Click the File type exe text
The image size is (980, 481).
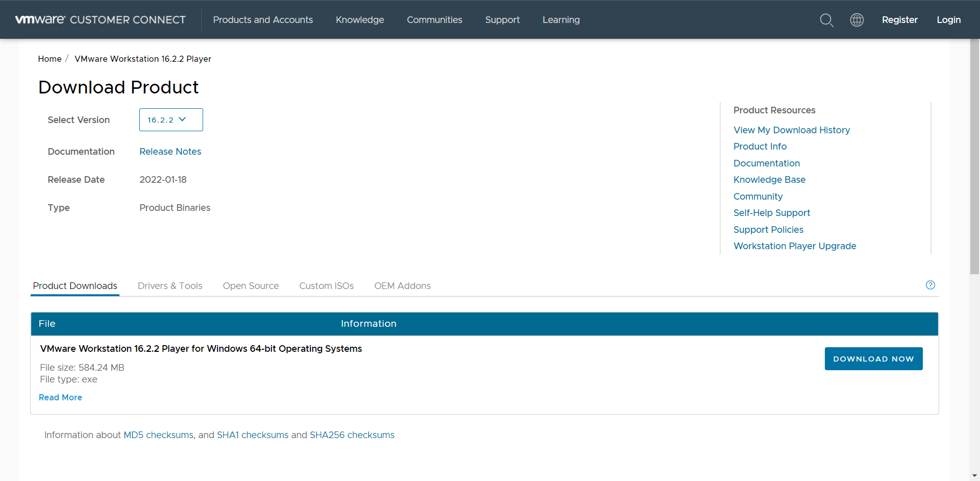68,379
